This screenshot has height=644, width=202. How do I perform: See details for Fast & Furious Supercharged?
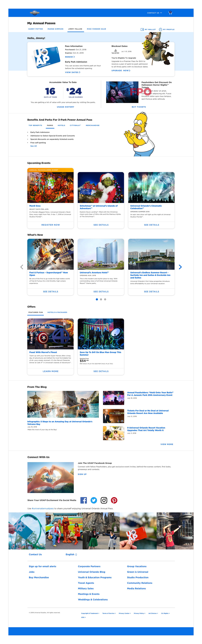[x=50, y=291]
